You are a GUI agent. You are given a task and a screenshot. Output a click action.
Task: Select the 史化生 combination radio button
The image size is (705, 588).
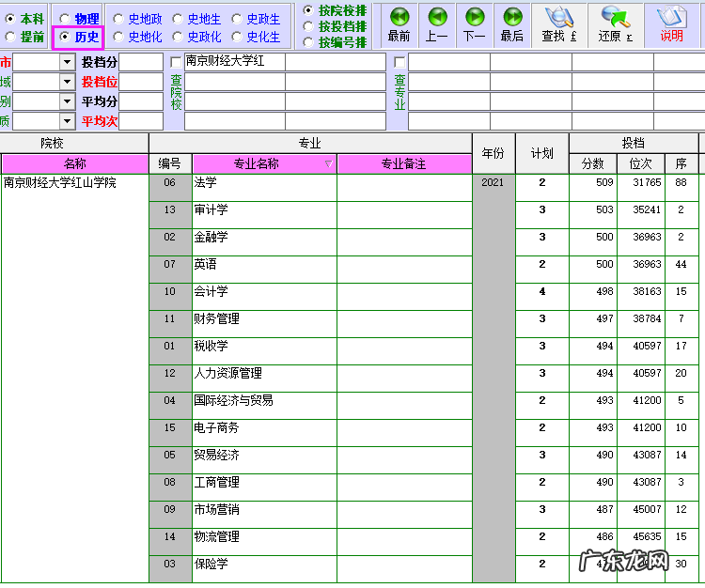(x=237, y=37)
